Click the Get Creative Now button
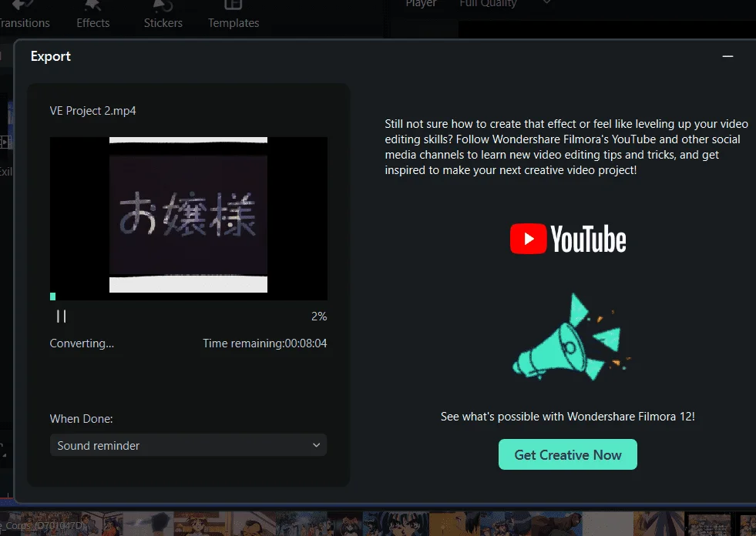 [567, 454]
